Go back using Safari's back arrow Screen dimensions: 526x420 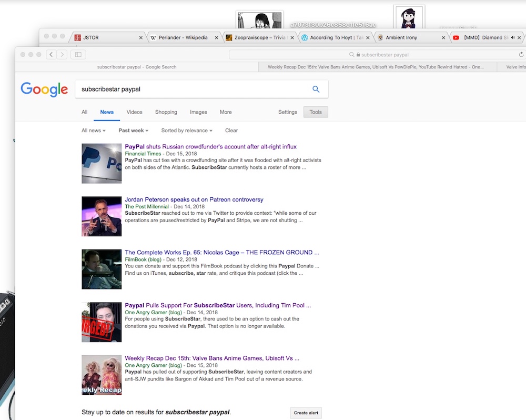point(51,54)
